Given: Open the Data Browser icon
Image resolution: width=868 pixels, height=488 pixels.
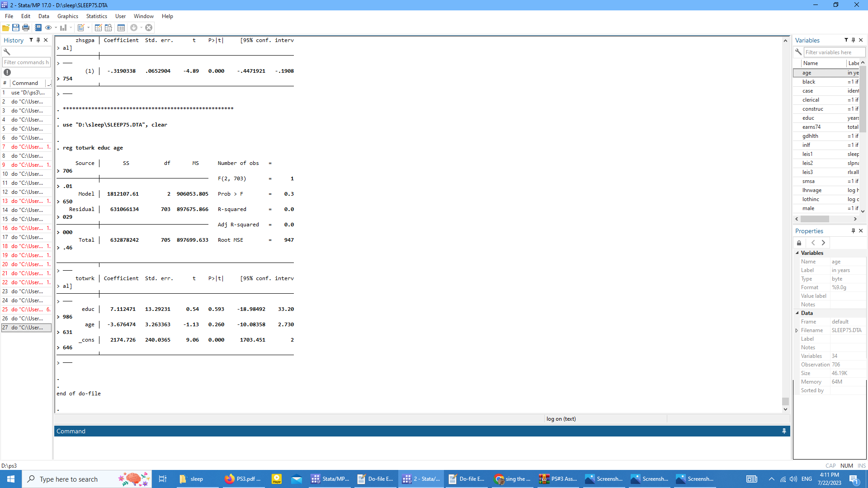Looking at the screenshot, I should point(108,28).
